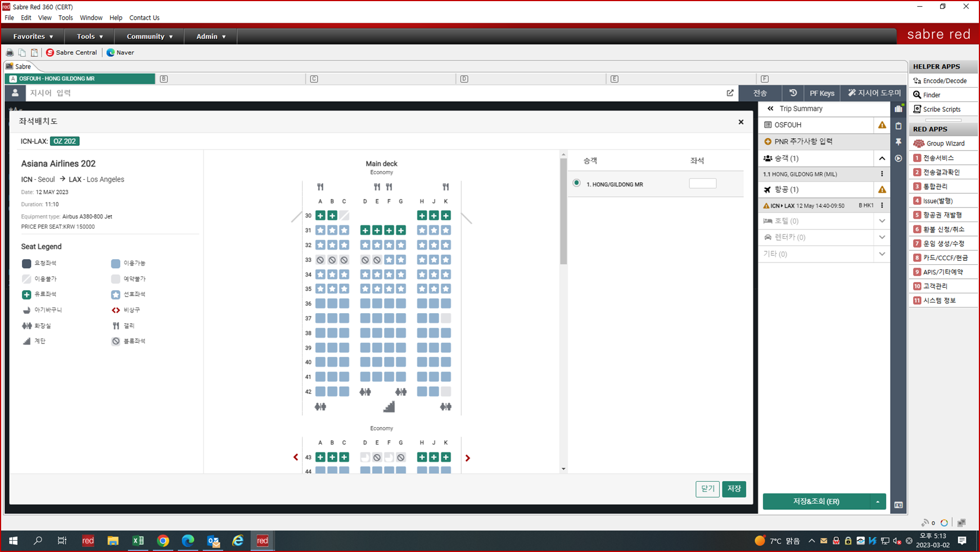Viewport: 980px width, 552px height.
Task: Open the Naver shortcut
Action: [x=120, y=52]
